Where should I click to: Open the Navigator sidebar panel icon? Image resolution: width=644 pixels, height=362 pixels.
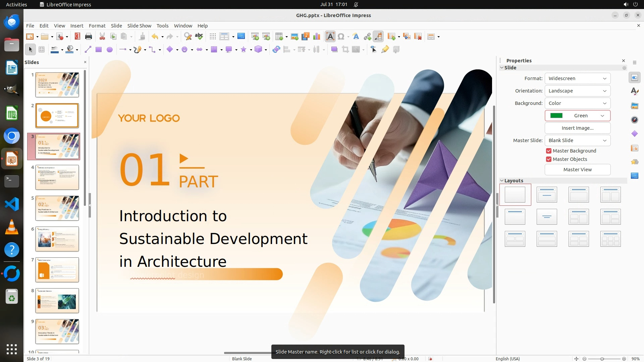pyautogui.click(x=635, y=120)
